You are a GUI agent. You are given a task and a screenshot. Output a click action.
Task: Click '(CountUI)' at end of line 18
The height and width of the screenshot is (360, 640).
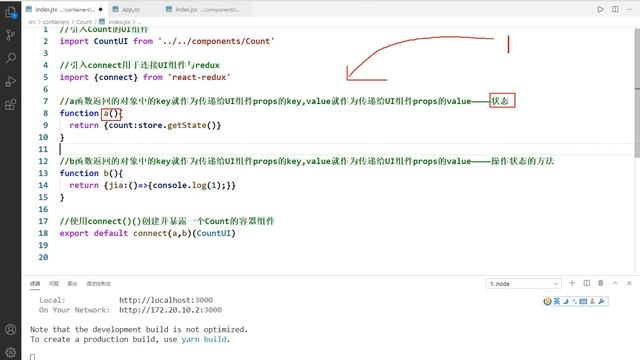pos(214,233)
